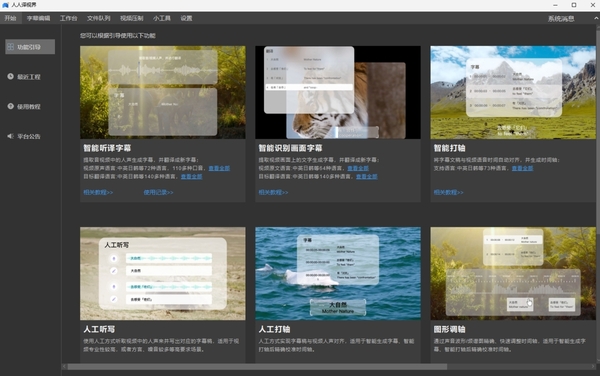Open the 智能听译字幕 thumbnail
This screenshot has height=376, width=600.
[x=163, y=92]
